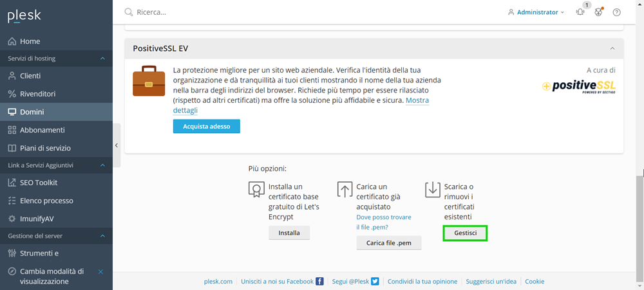Open SEO Toolkit
The image size is (644, 290).
click(56, 183)
